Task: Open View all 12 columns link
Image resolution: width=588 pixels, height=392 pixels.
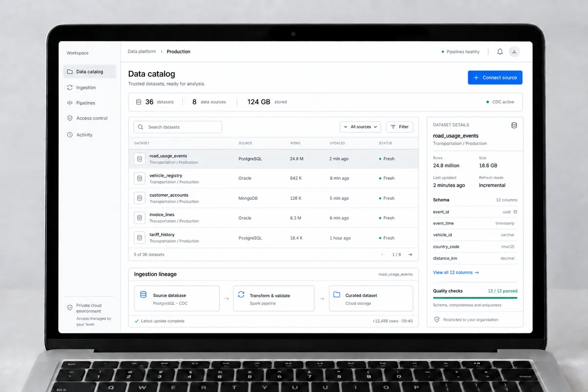Action: point(456,272)
